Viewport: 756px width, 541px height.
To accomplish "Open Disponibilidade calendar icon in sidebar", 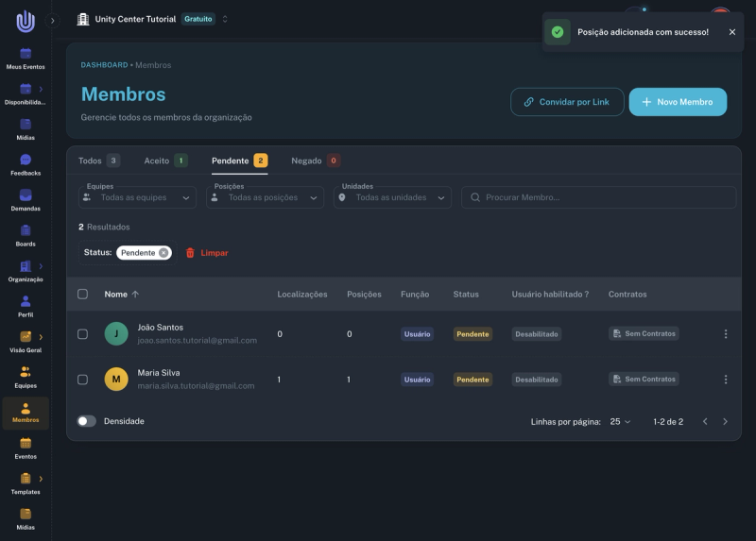I will [x=26, y=89].
